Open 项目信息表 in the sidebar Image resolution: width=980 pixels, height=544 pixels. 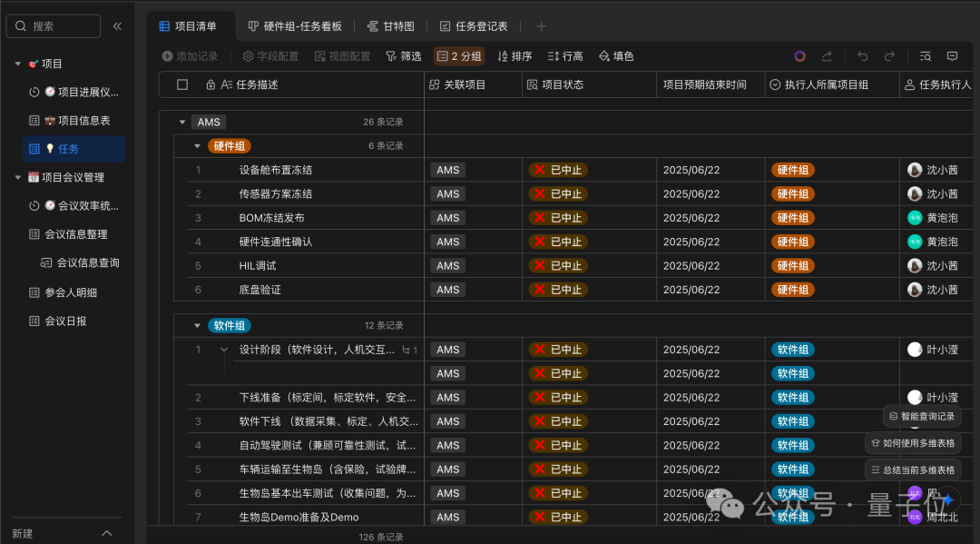(x=73, y=121)
